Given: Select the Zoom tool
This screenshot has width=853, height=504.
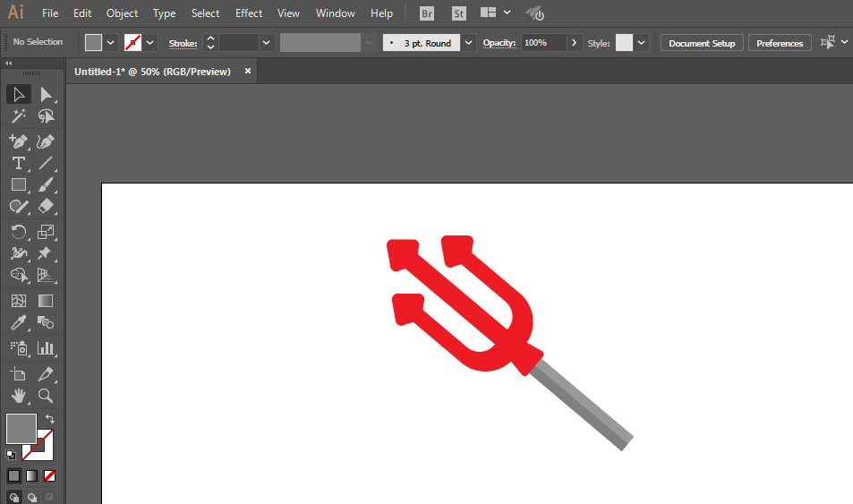Looking at the screenshot, I should pos(46,396).
